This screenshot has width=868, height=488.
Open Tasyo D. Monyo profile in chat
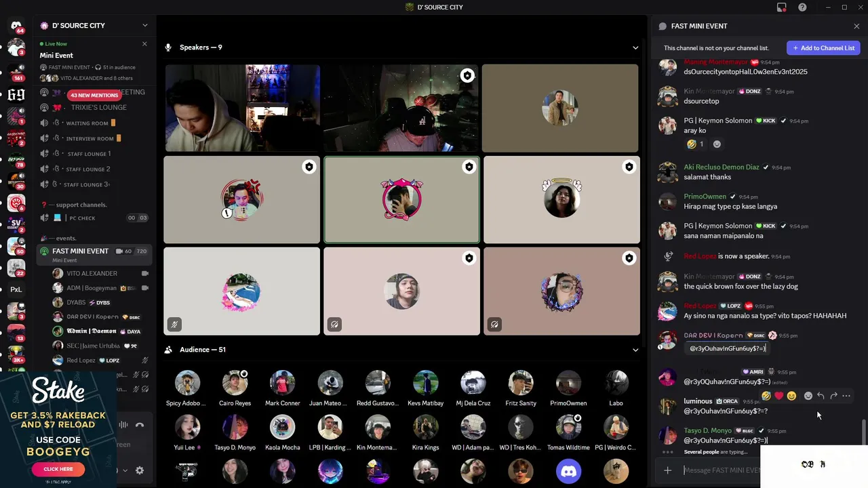coord(707,430)
